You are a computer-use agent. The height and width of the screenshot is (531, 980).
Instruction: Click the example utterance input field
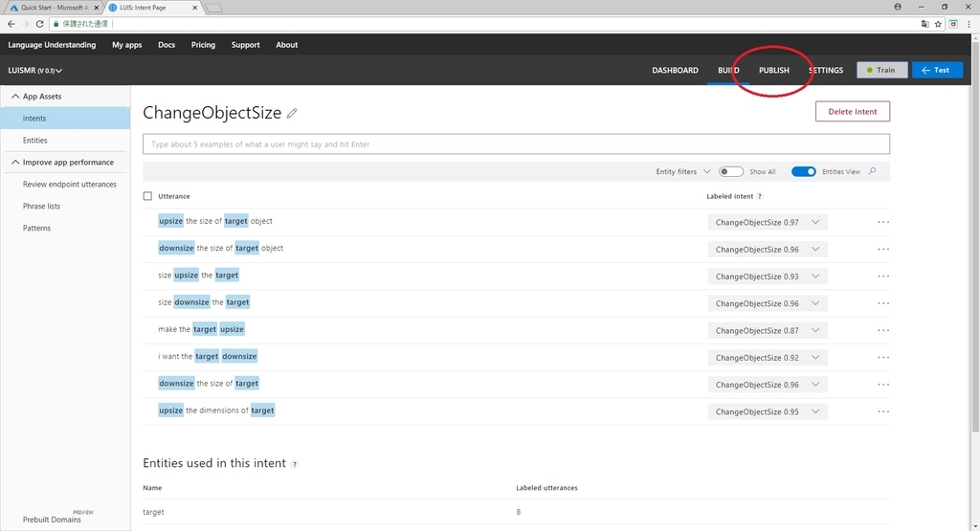(516, 144)
